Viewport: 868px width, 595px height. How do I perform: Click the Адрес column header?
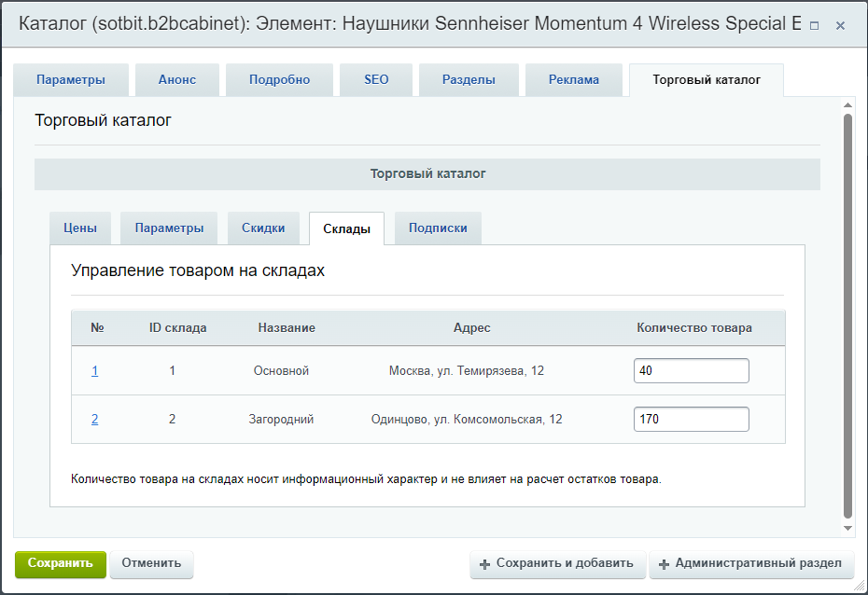tap(471, 328)
